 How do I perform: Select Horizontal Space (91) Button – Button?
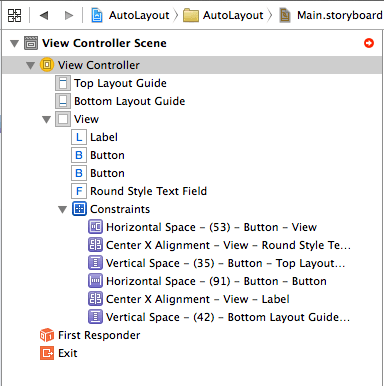216,281
